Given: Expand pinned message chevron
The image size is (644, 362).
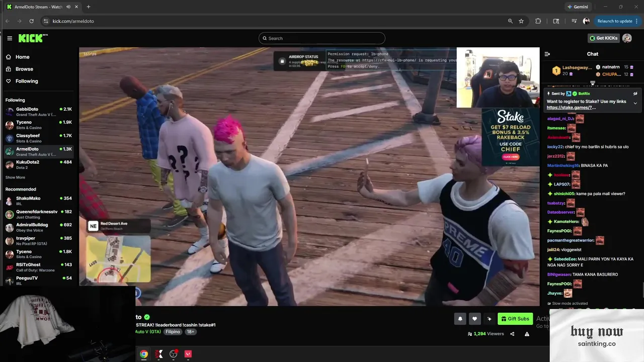Looking at the screenshot, I should point(635,103).
